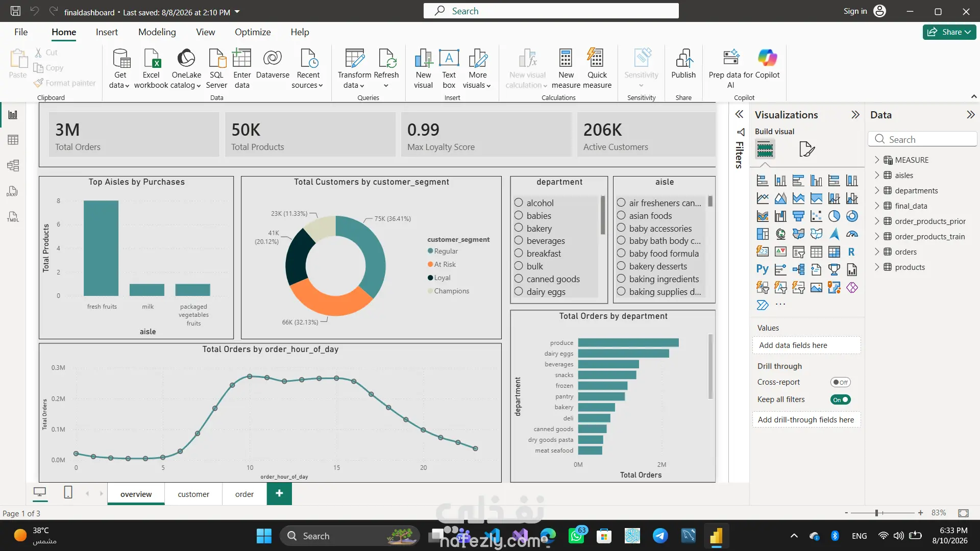This screenshot has width=980, height=551.
Task: Open the Share dropdown button
Action: tap(949, 32)
